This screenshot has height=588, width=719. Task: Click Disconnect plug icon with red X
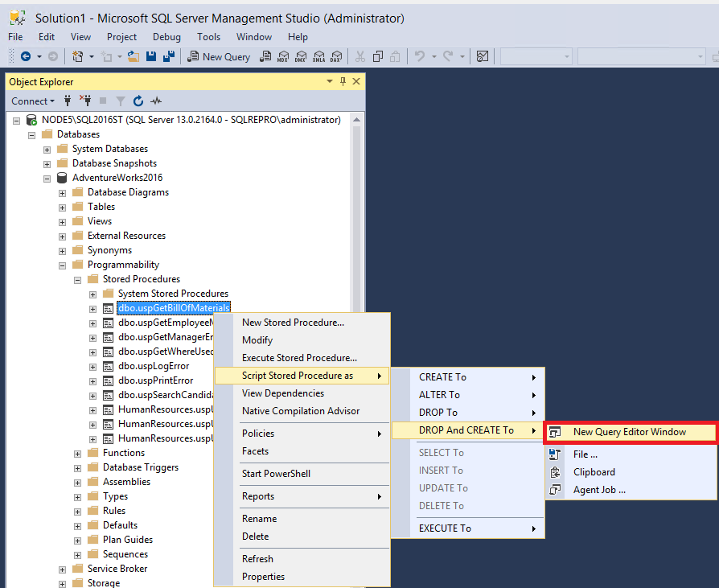click(x=85, y=101)
